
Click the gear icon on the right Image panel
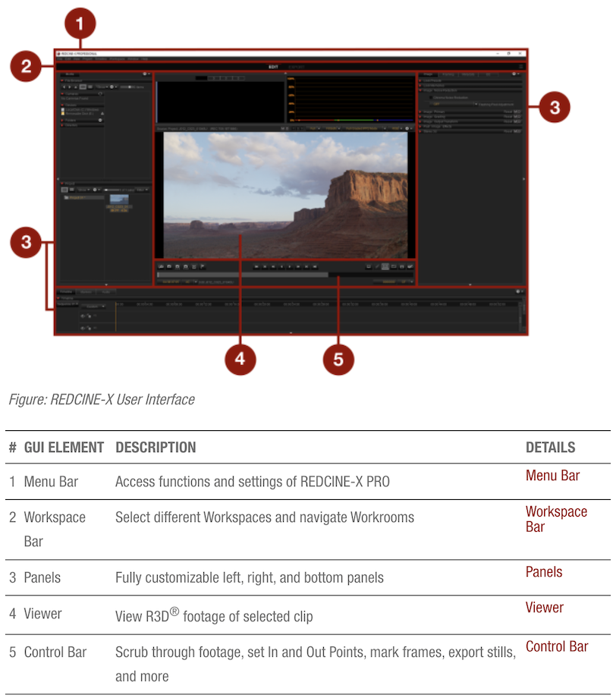514,74
